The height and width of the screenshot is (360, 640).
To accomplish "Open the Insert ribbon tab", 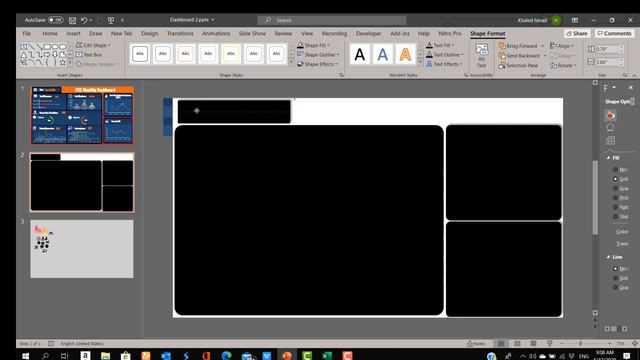I will tap(73, 33).
